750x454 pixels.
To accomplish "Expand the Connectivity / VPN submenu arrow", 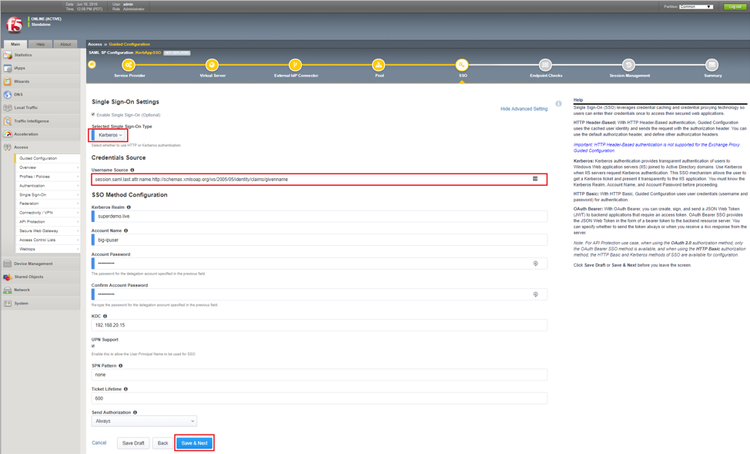I will 77,213.
